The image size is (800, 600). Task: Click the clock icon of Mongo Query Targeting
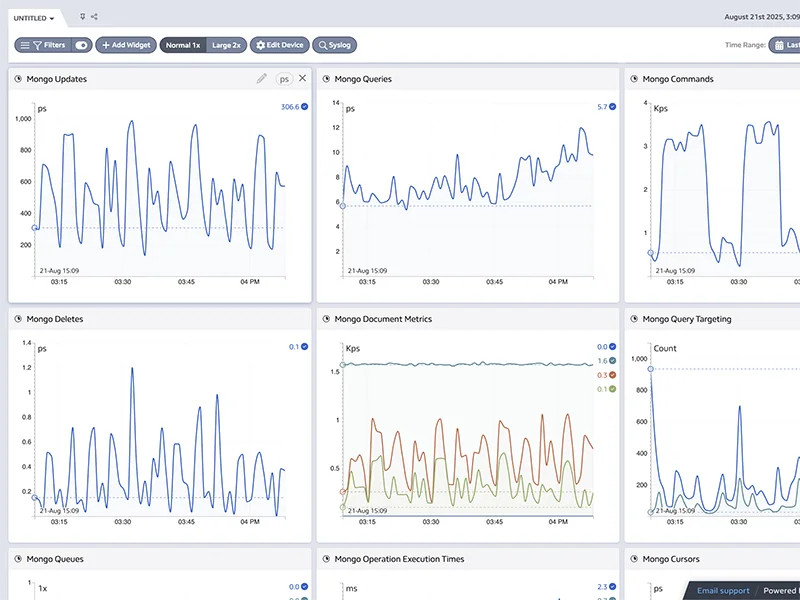[634, 319]
